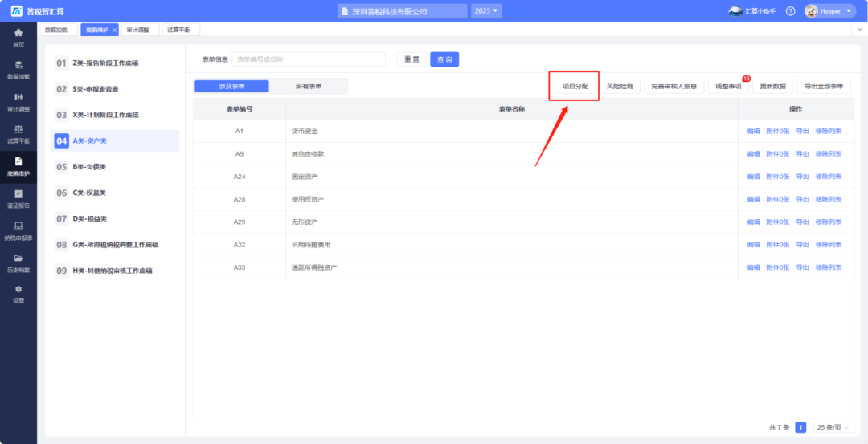Select 01 Z类-报告阶段工作底稿 category
Image resolution: width=868 pixels, height=444 pixels.
pyautogui.click(x=115, y=63)
